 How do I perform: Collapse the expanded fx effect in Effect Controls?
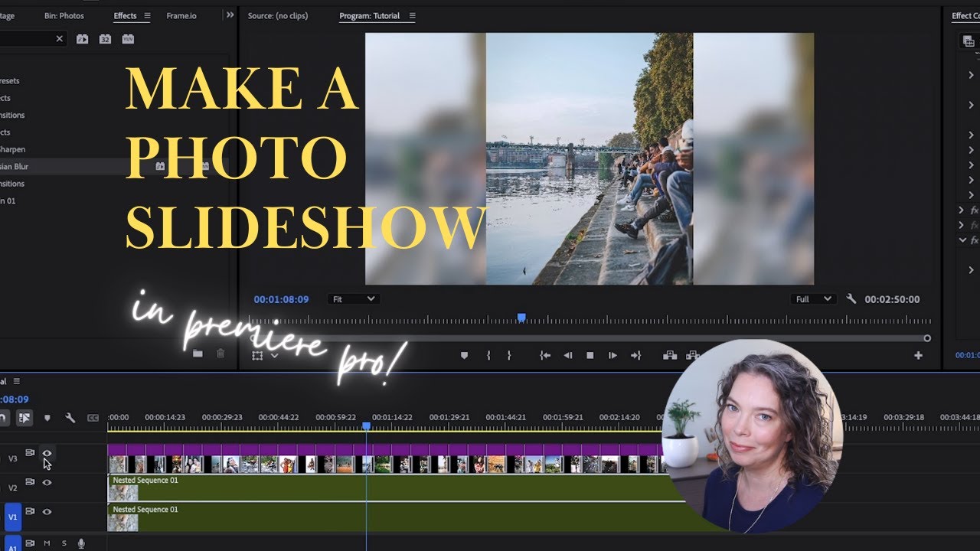[x=963, y=240]
